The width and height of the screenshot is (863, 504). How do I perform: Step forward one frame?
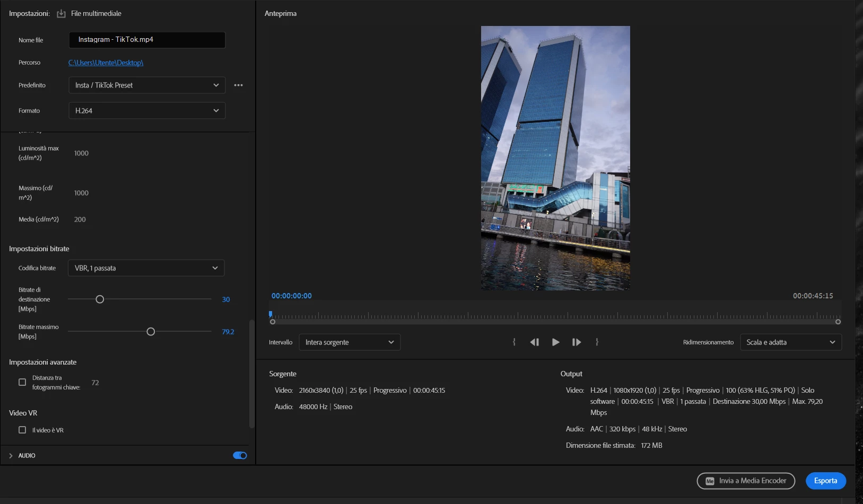point(577,342)
